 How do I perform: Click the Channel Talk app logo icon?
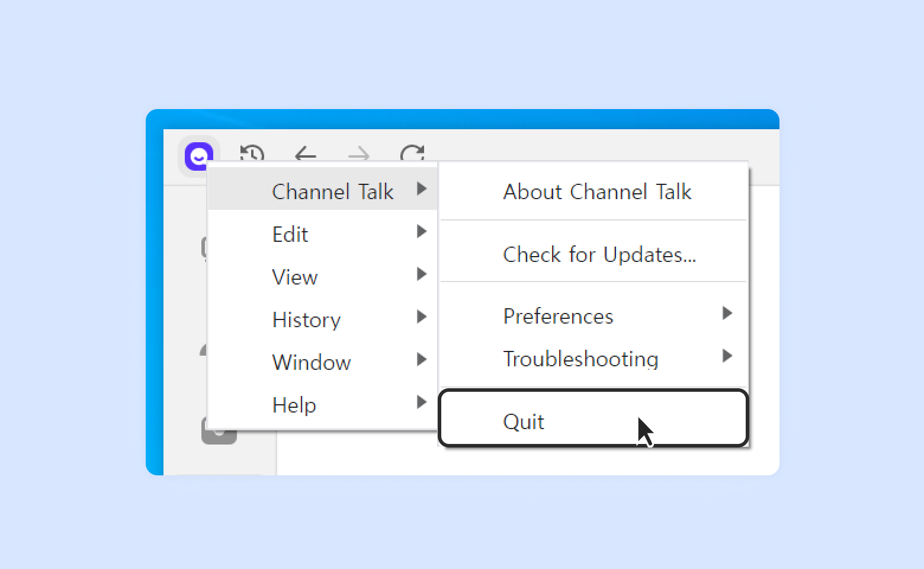[x=199, y=156]
